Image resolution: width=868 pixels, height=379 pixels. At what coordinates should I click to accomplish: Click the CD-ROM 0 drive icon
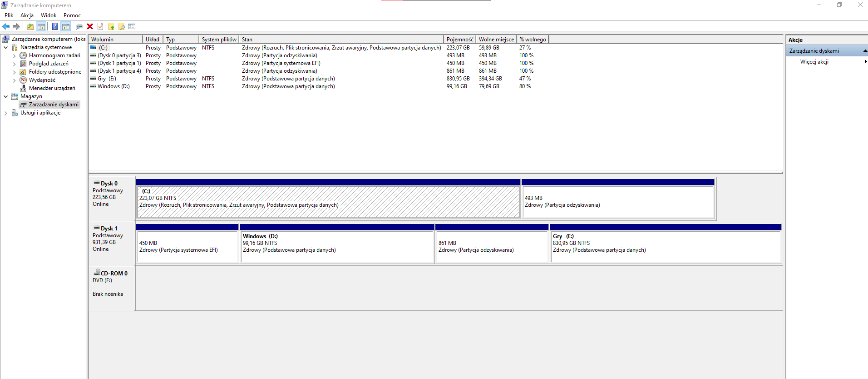(97, 272)
